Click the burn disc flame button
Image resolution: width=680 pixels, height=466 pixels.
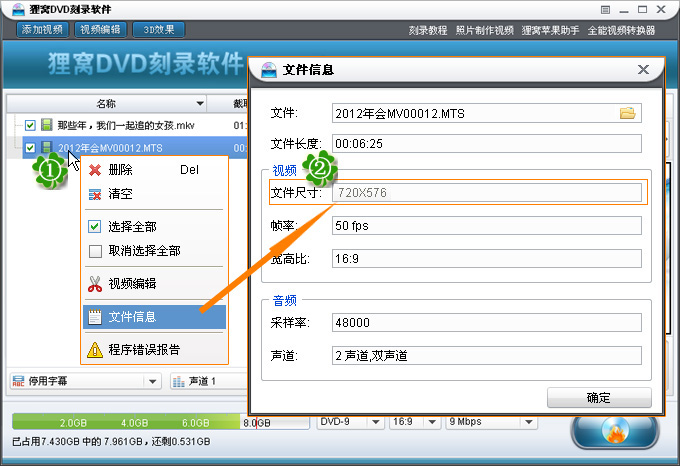[x=615, y=431]
